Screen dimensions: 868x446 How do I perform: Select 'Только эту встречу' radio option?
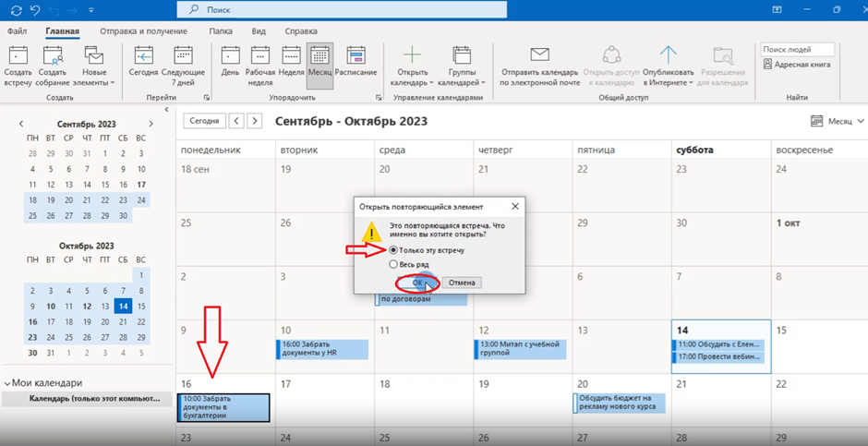point(394,250)
